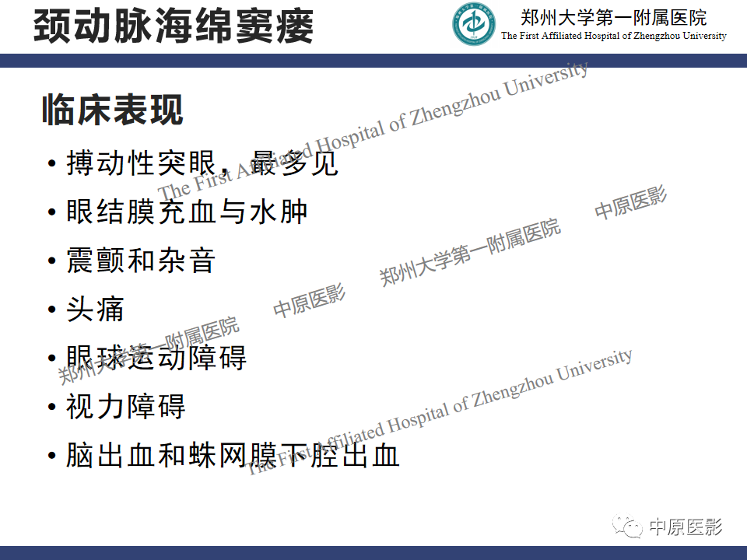The image size is (747, 560).
Task: Click the bullet 眼球运动障碍
Action: [156, 358]
